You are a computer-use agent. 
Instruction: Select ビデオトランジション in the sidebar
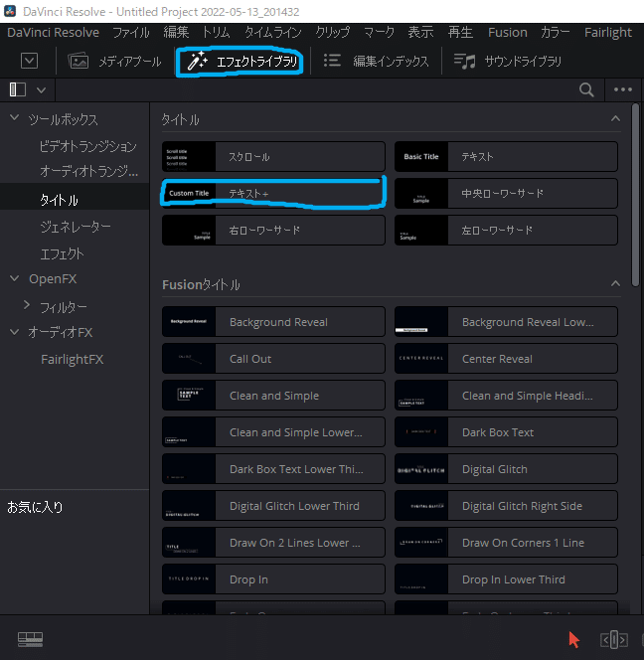(88, 146)
